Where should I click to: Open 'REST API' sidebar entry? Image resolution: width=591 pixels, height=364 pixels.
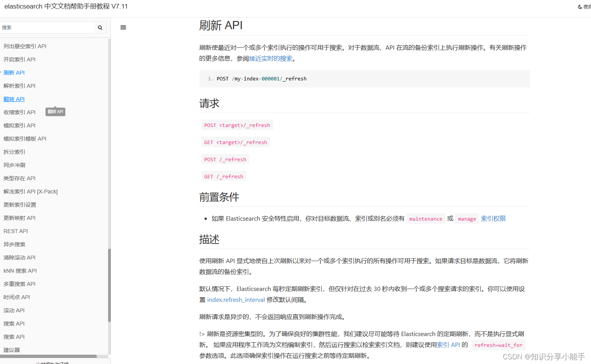(x=16, y=231)
